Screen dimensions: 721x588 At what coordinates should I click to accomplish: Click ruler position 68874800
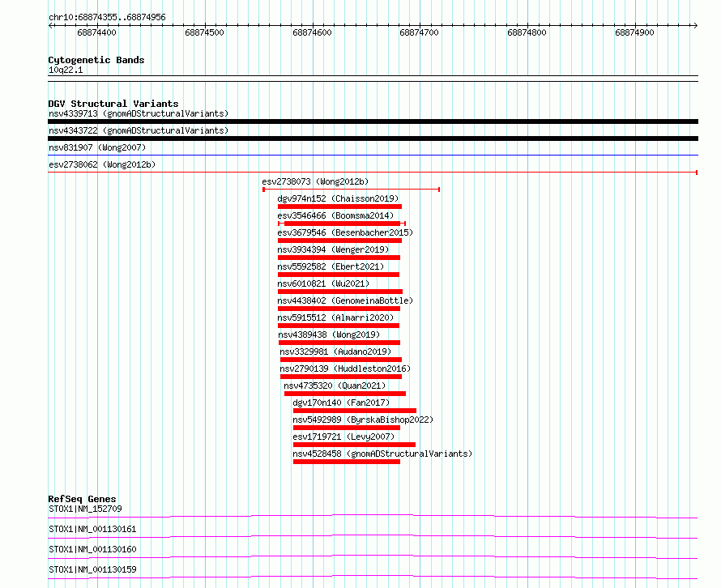[x=527, y=32]
